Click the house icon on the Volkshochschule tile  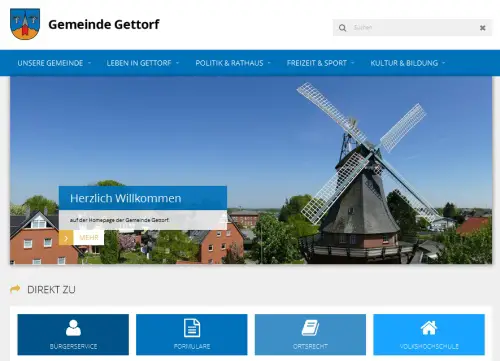[x=429, y=328]
